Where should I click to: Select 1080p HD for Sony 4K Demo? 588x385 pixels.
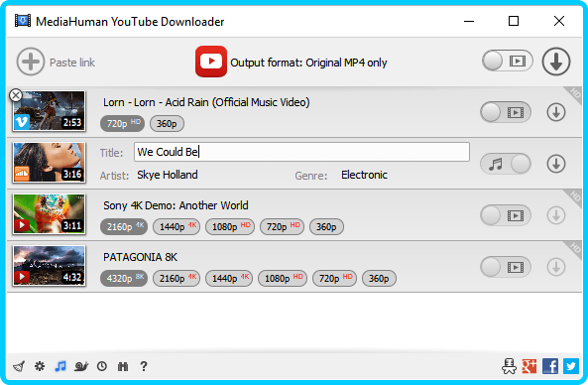pyautogui.click(x=230, y=226)
